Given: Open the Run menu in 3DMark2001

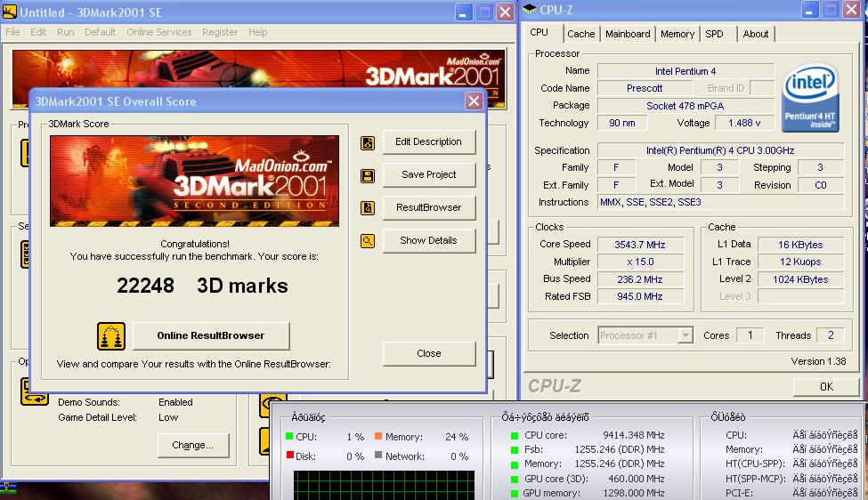Looking at the screenshot, I should [x=65, y=32].
